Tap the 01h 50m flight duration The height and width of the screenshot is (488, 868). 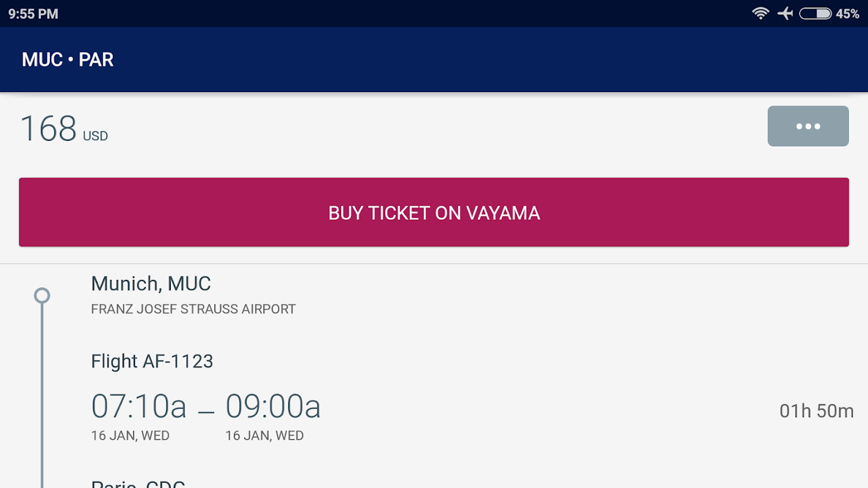click(816, 411)
